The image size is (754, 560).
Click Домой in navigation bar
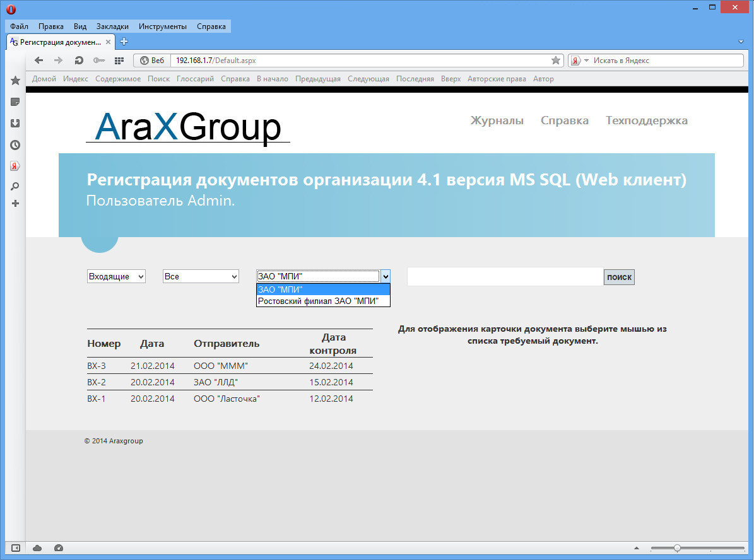click(44, 79)
